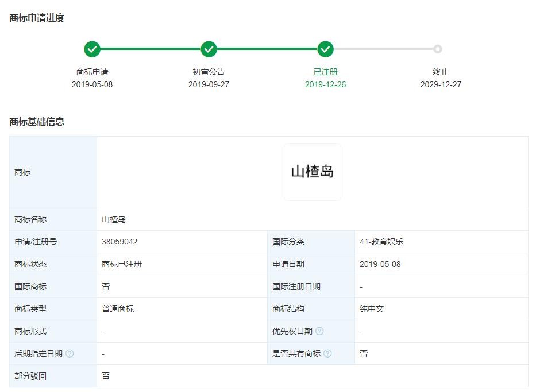Click the 商标基础信息 section heading
The height and width of the screenshot is (392, 536).
37,122
